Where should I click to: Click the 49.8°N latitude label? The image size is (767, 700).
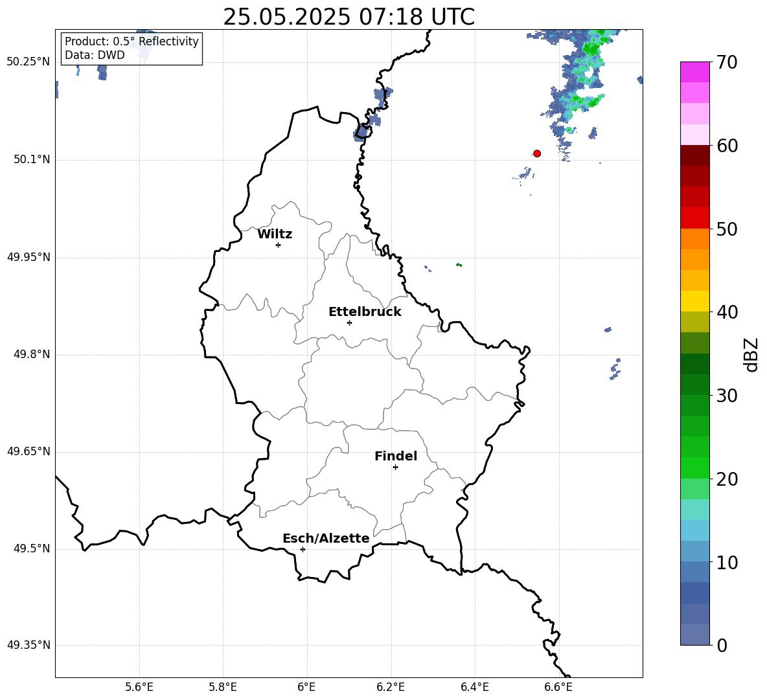32,354
